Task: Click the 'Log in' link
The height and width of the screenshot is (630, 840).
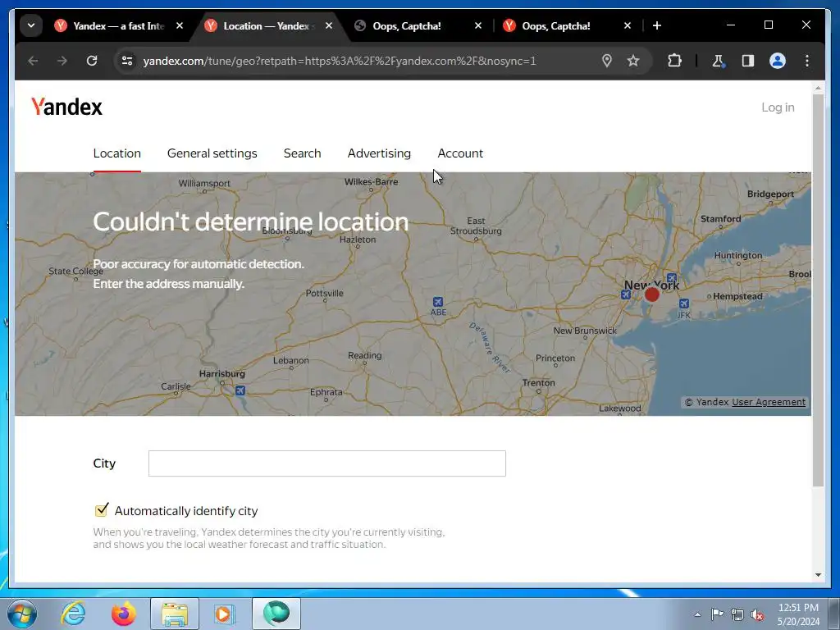Action: pos(778,107)
